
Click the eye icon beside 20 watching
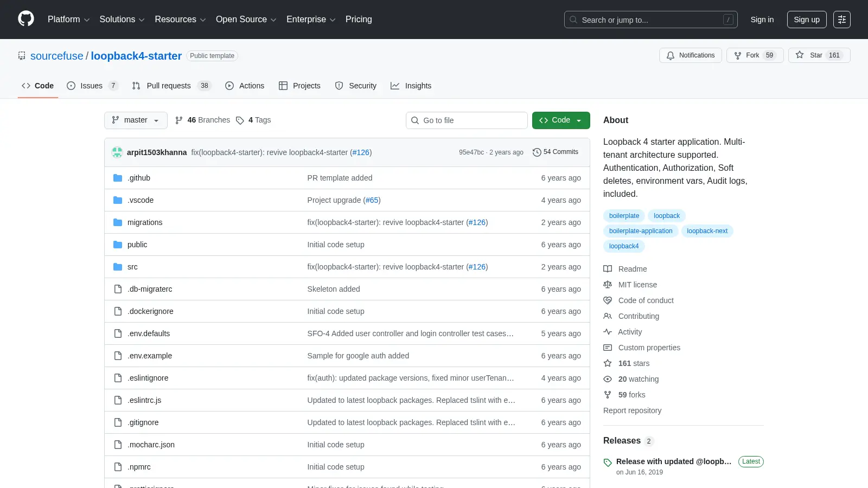(x=608, y=379)
